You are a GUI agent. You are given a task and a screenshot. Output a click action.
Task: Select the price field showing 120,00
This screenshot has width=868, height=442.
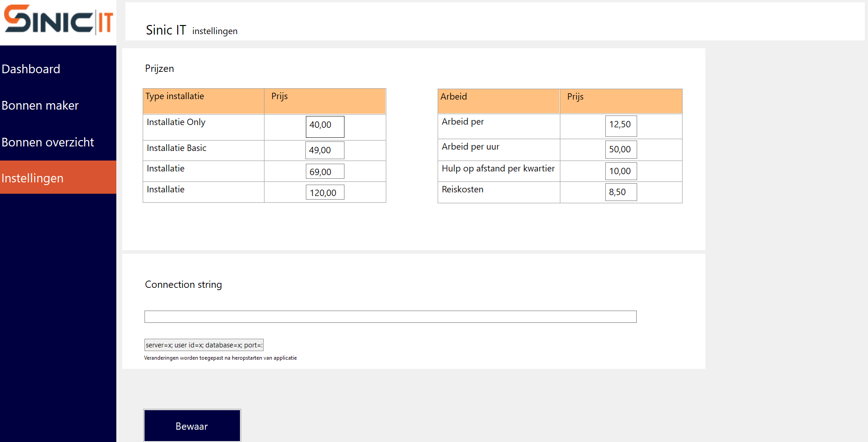324,192
